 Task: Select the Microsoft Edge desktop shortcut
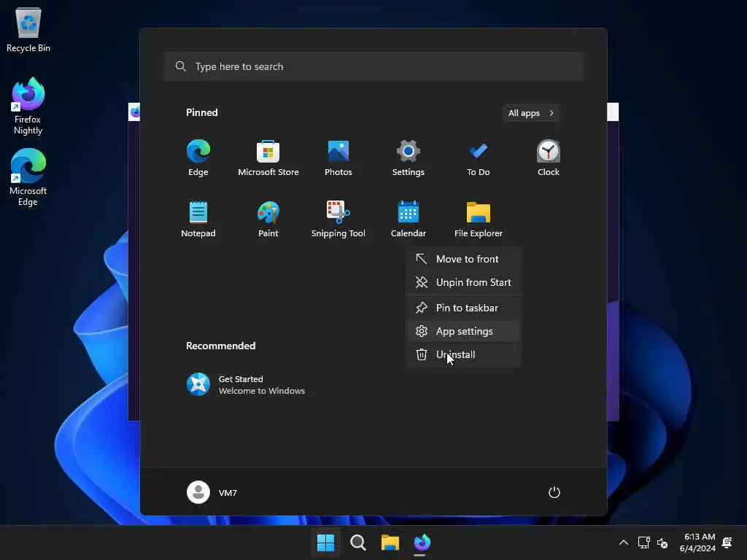28,177
